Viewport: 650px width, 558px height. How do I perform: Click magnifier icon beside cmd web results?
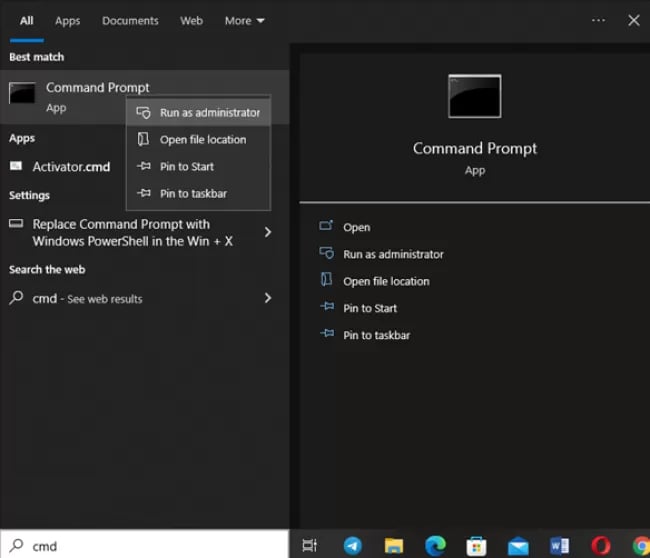coord(16,298)
